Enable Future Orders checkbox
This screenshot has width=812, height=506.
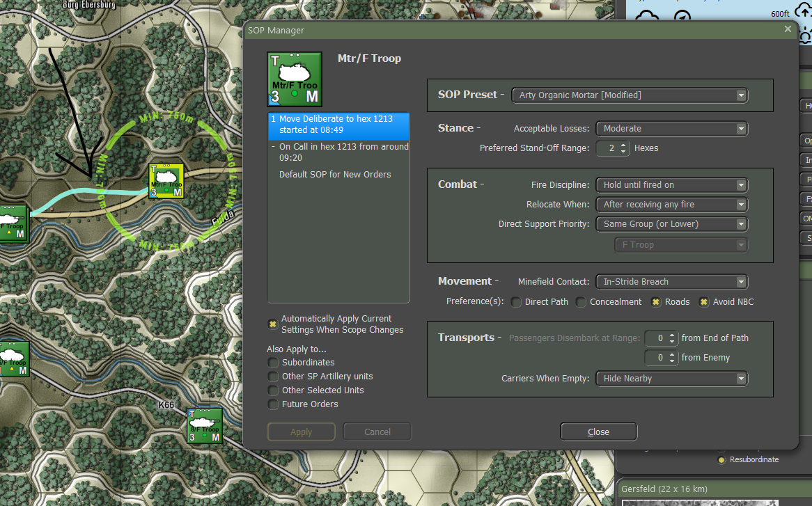273,404
